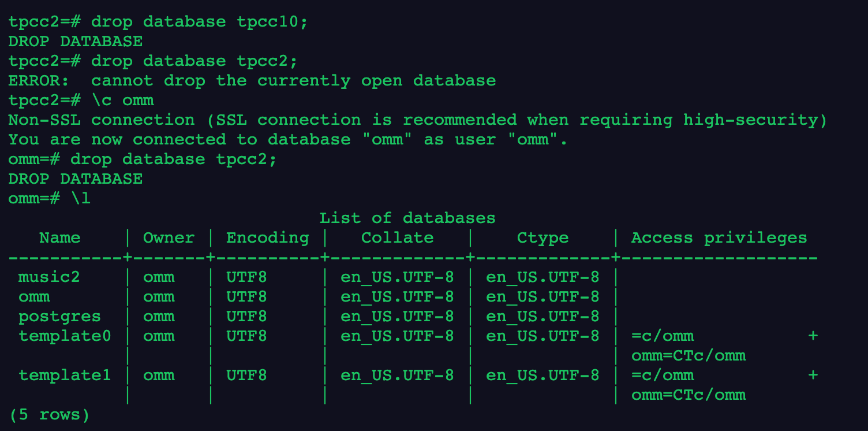Click the template0 database name

coord(65,336)
